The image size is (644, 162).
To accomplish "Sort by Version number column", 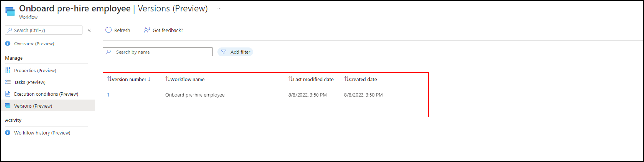I will (x=129, y=79).
